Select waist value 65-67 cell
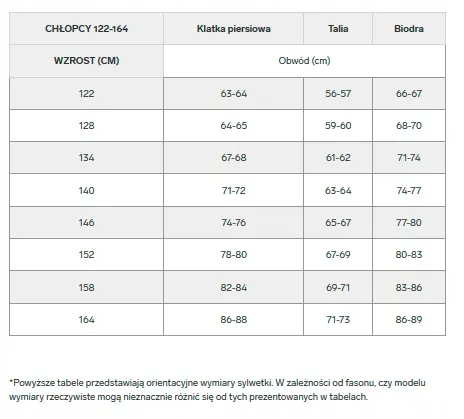 (x=338, y=222)
